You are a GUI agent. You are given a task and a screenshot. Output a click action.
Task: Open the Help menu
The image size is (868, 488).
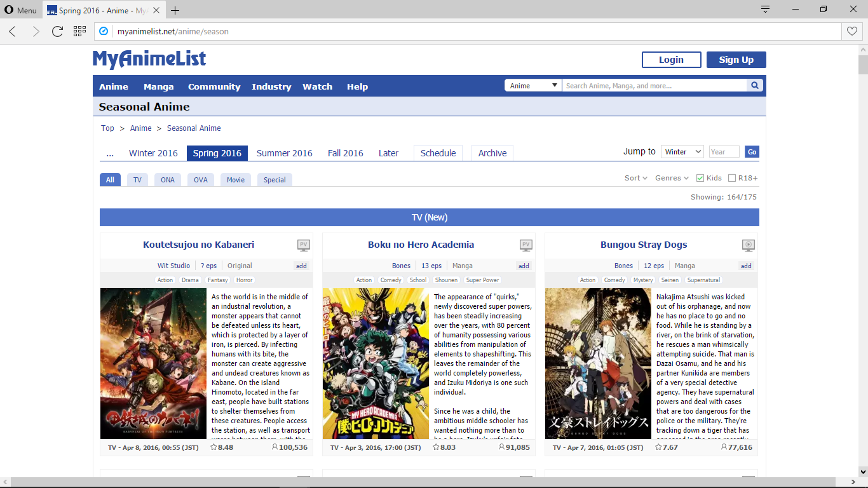(x=357, y=86)
